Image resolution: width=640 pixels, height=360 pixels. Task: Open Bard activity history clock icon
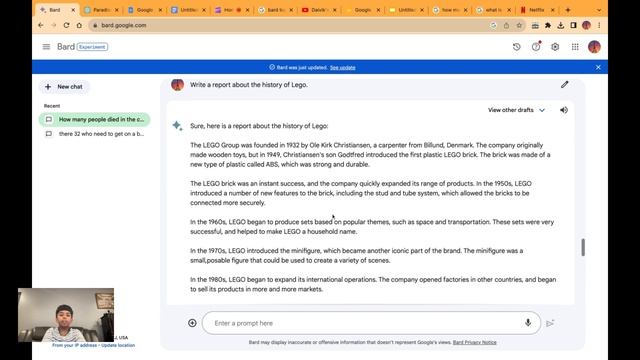click(517, 47)
